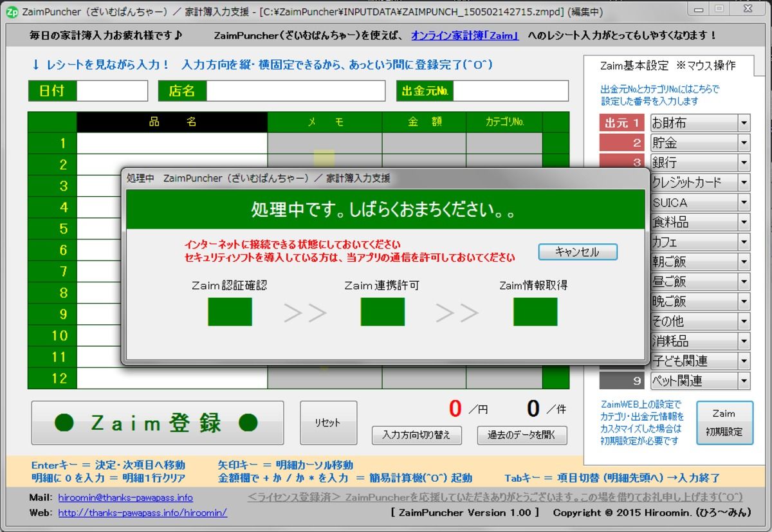This screenshot has height=532, width=772.
Task: Click the Zaim情報取得 green status box
Action: (535, 312)
